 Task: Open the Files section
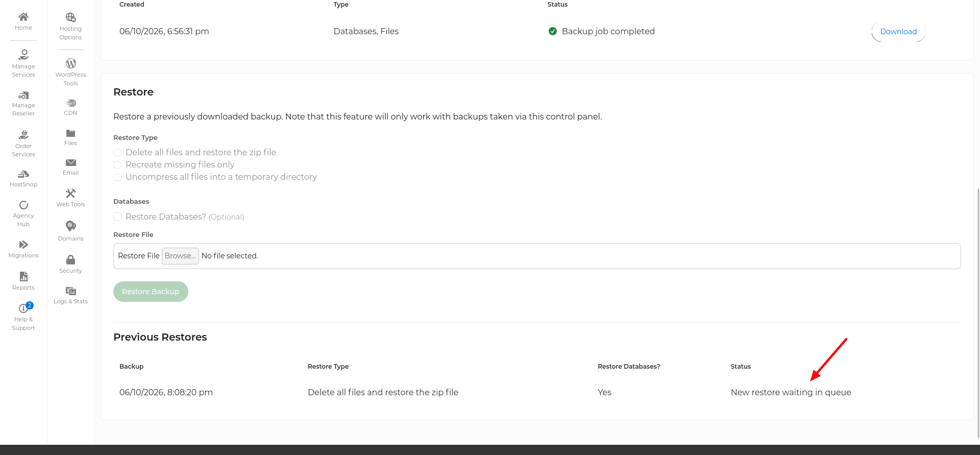coord(70,137)
